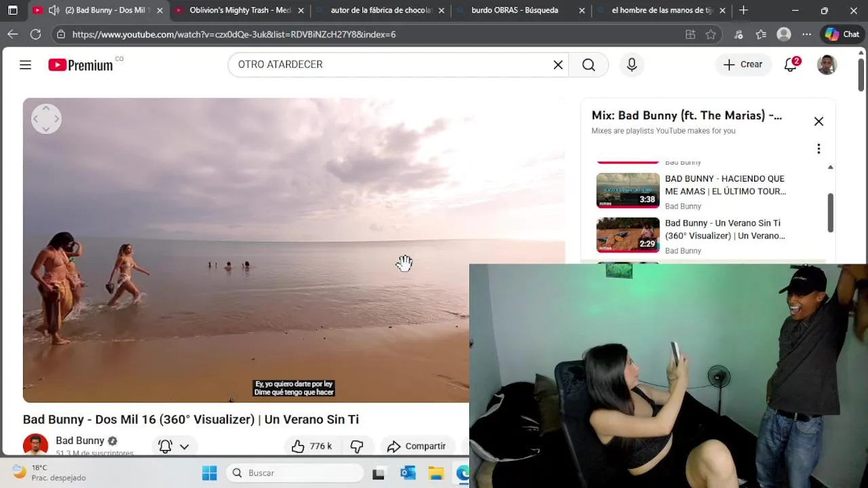Open the Crear upload menu

[x=743, y=64]
